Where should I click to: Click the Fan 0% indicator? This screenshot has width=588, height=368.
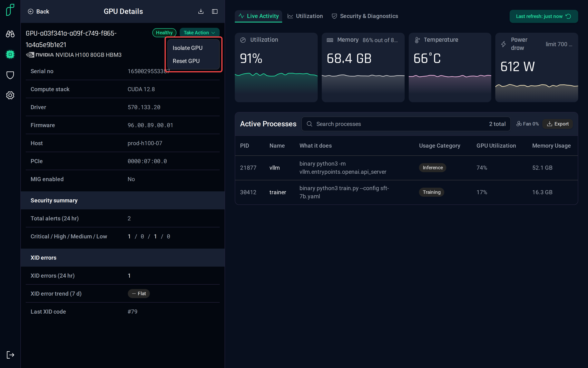528,124
